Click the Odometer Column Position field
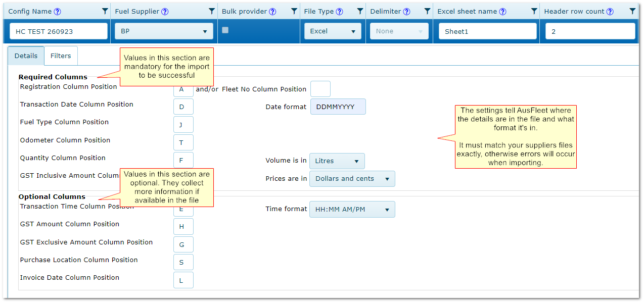The width and height of the screenshot is (644, 303). coord(183,143)
